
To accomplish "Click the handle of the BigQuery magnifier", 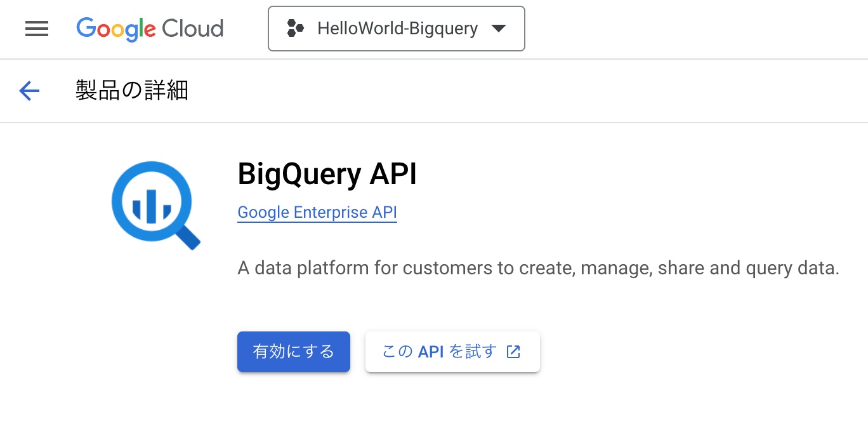I will (x=188, y=237).
